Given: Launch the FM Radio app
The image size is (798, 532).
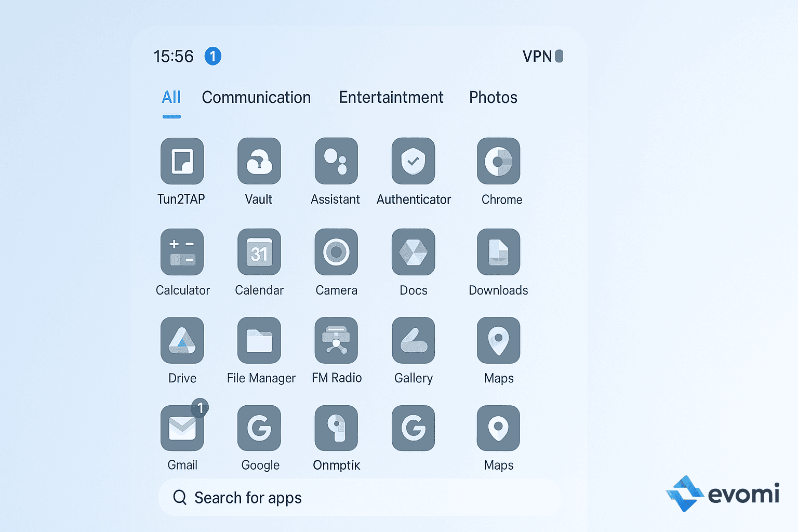Looking at the screenshot, I should click(336, 340).
